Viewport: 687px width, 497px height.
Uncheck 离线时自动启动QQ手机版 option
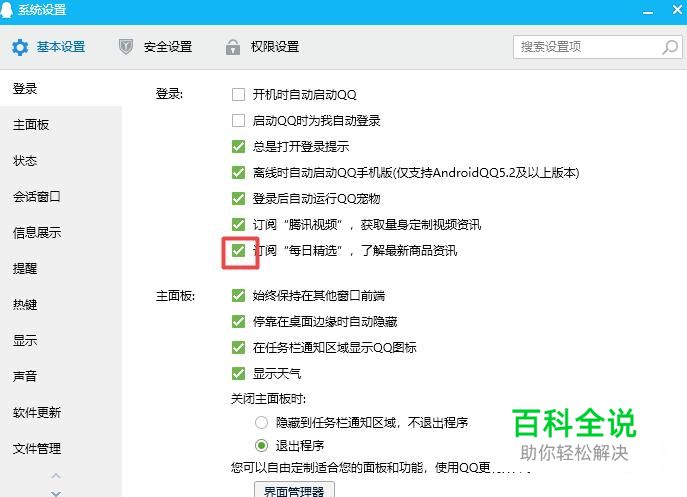[x=238, y=172]
